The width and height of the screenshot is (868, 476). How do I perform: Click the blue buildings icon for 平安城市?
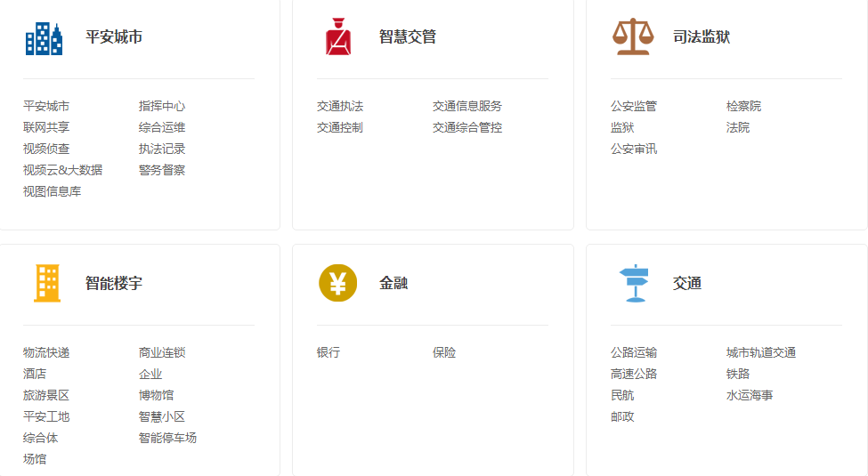[x=44, y=38]
